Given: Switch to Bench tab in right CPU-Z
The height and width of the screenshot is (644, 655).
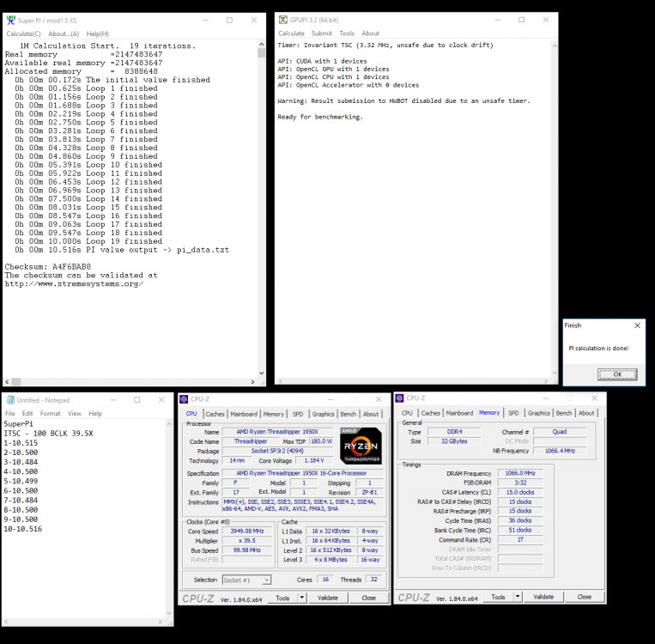Looking at the screenshot, I should pos(563,413).
